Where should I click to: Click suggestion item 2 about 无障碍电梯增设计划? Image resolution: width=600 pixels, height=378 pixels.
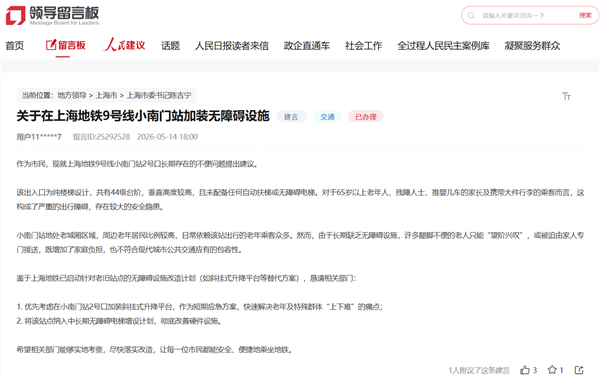(x=119, y=321)
